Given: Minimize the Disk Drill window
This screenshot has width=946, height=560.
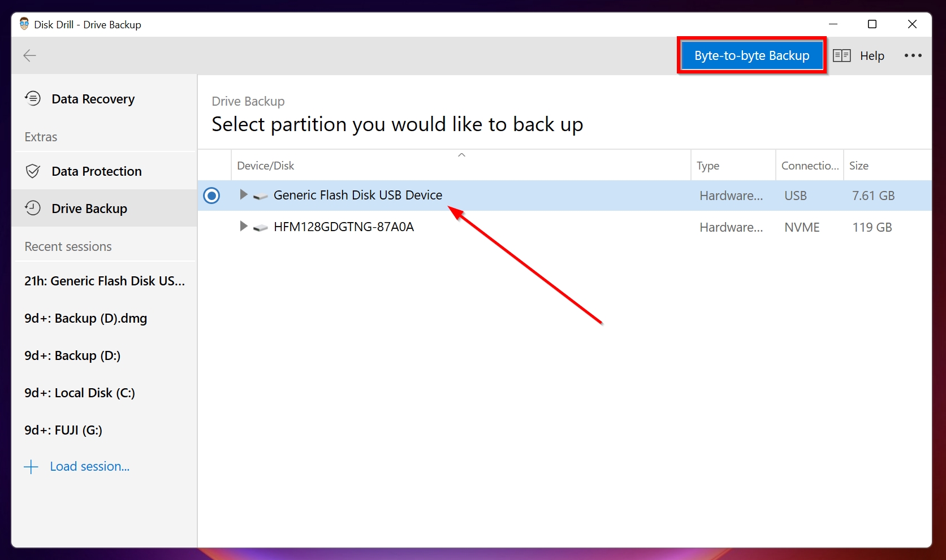Looking at the screenshot, I should tap(833, 24).
